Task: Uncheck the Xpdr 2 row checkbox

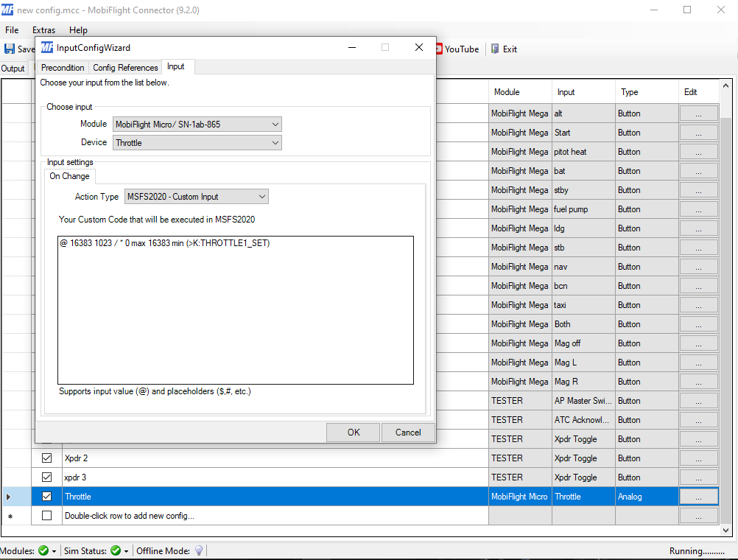Action: pyautogui.click(x=46, y=458)
